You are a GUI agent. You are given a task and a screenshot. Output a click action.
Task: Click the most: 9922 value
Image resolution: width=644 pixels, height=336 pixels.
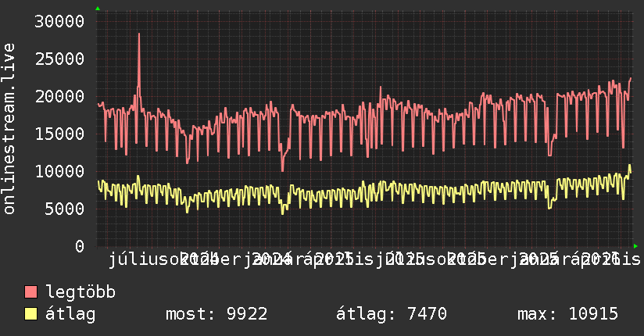pos(216,314)
